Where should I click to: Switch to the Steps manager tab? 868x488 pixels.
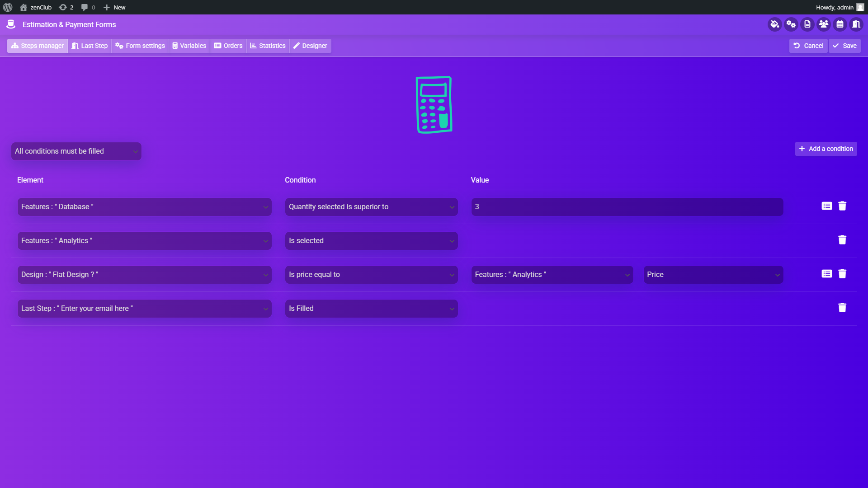tap(38, 46)
